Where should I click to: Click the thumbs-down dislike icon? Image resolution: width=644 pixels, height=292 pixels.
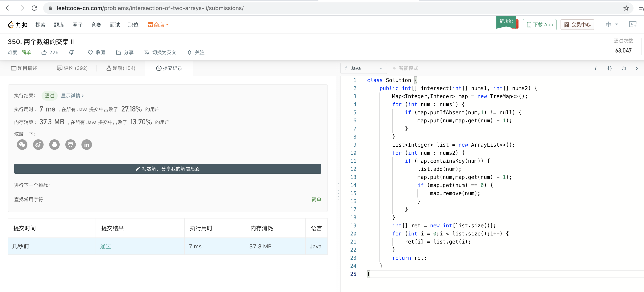72,52
